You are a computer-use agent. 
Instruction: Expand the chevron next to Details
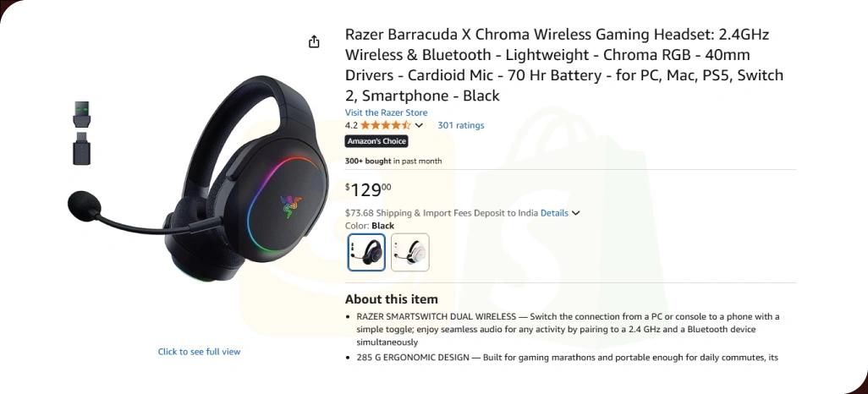point(576,213)
